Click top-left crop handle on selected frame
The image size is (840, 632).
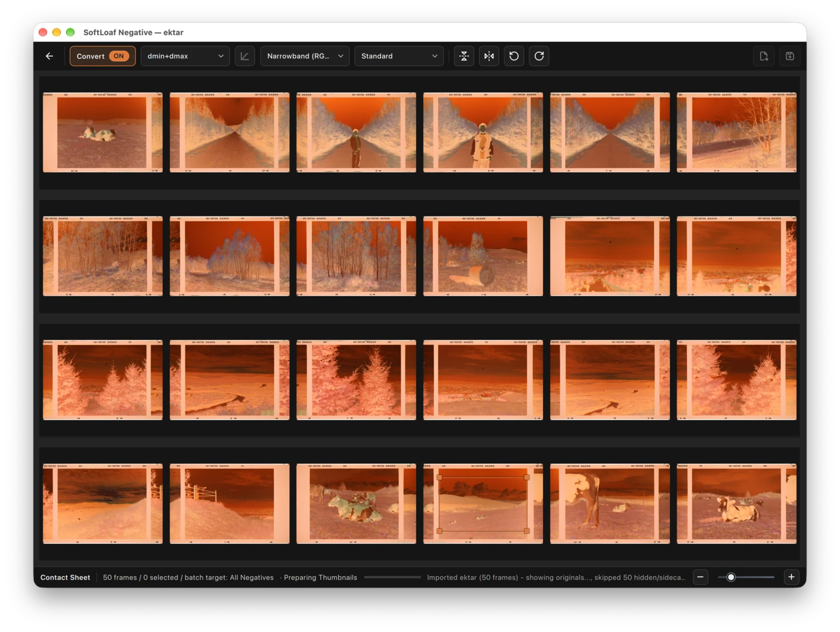point(439,478)
